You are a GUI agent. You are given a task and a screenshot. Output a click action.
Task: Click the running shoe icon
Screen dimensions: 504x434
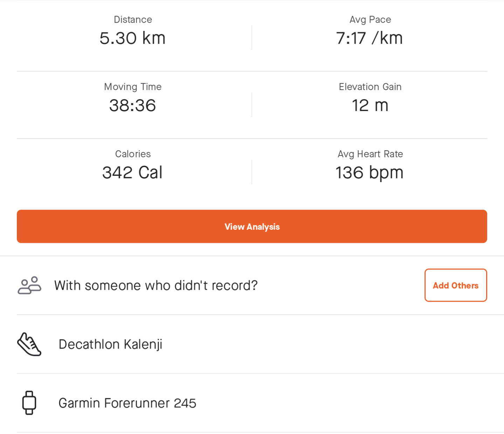tap(29, 344)
